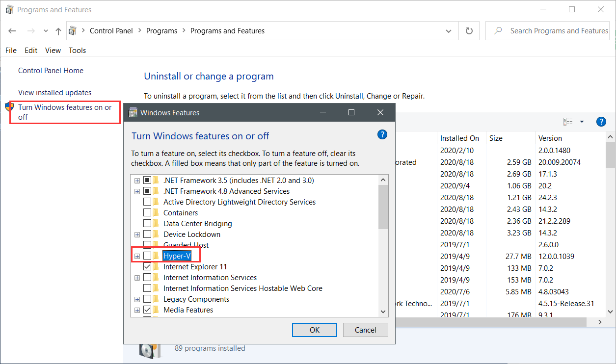Click the Hyper-V folder icon
Image resolution: width=616 pixels, height=364 pixels.
tap(157, 256)
